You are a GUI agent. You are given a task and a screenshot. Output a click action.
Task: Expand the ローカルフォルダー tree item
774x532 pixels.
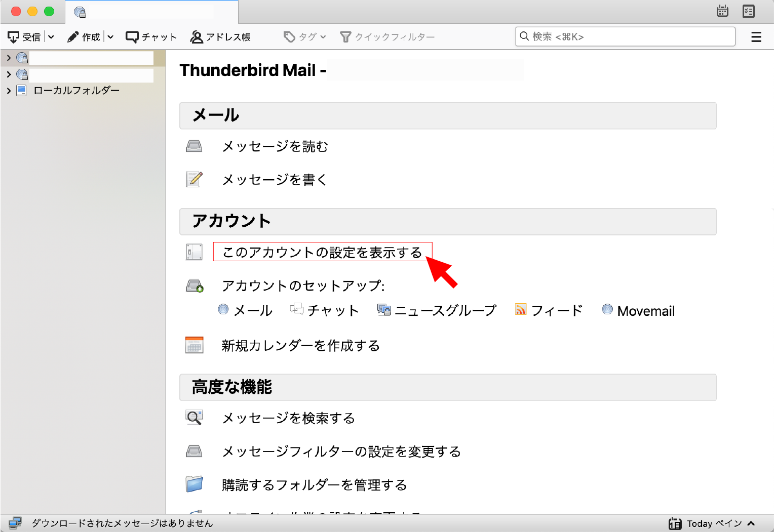pos(9,91)
